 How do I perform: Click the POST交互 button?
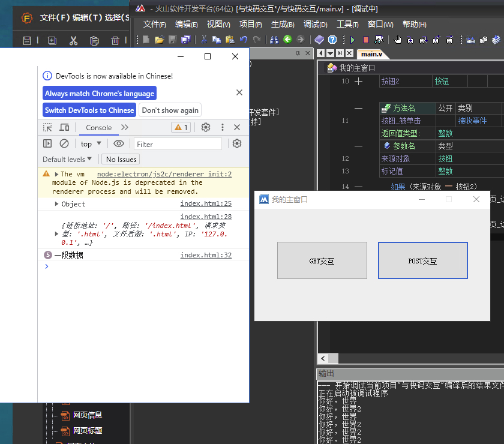pos(422,260)
